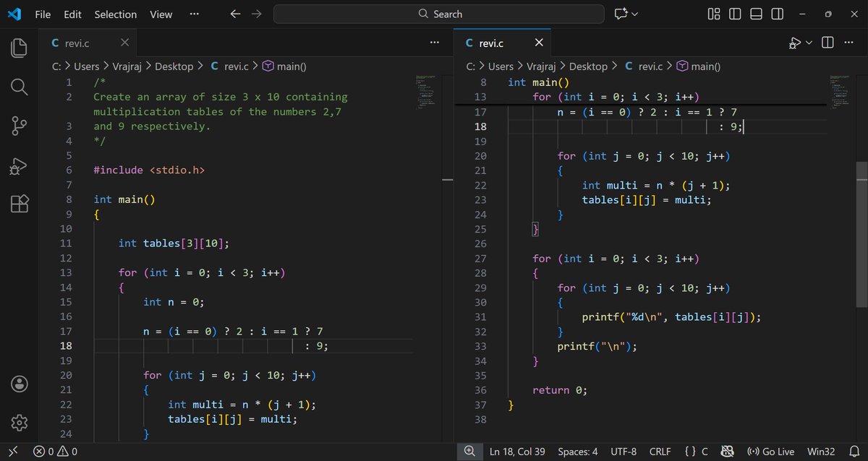Click the return 0; line
Image resolution: width=868 pixels, height=461 pixels.
pyautogui.click(x=560, y=390)
